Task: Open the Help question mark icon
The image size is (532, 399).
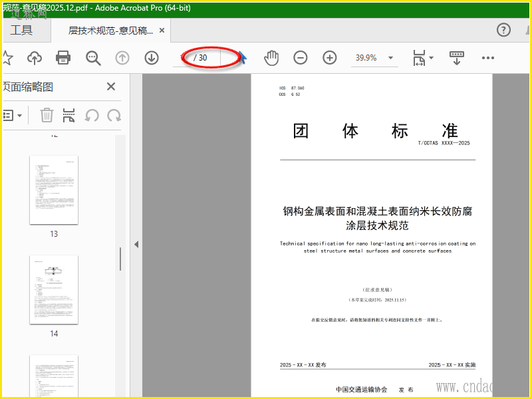Action: [503, 30]
